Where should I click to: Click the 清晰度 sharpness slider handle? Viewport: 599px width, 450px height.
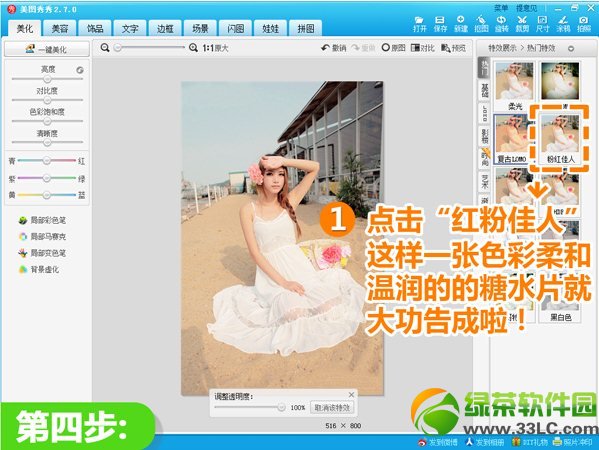[47, 142]
